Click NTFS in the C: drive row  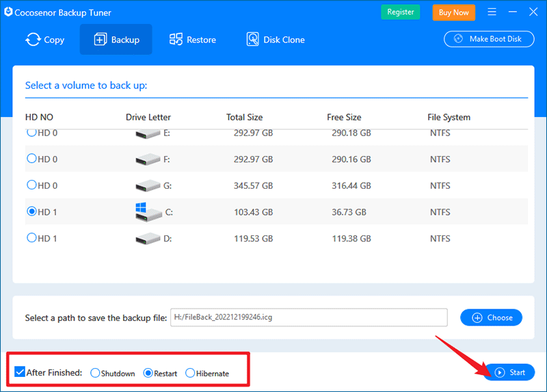[440, 212]
